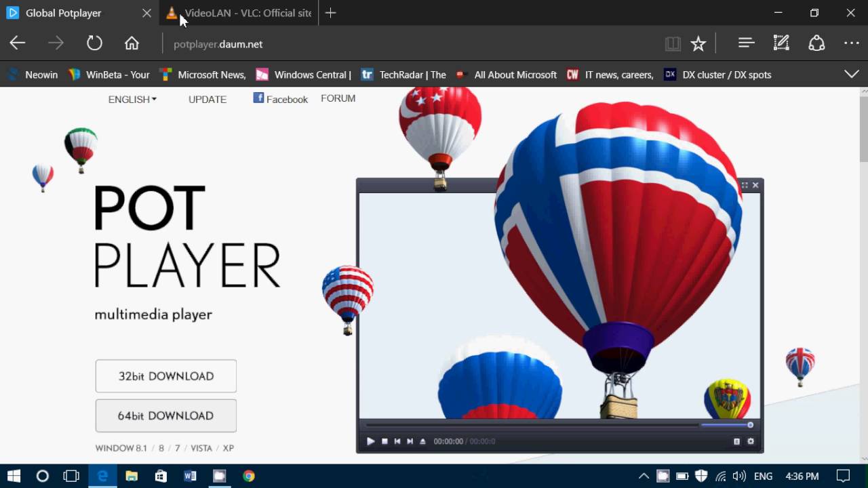Click the stop button in player mockup
This screenshot has width=868, height=488.
point(384,441)
